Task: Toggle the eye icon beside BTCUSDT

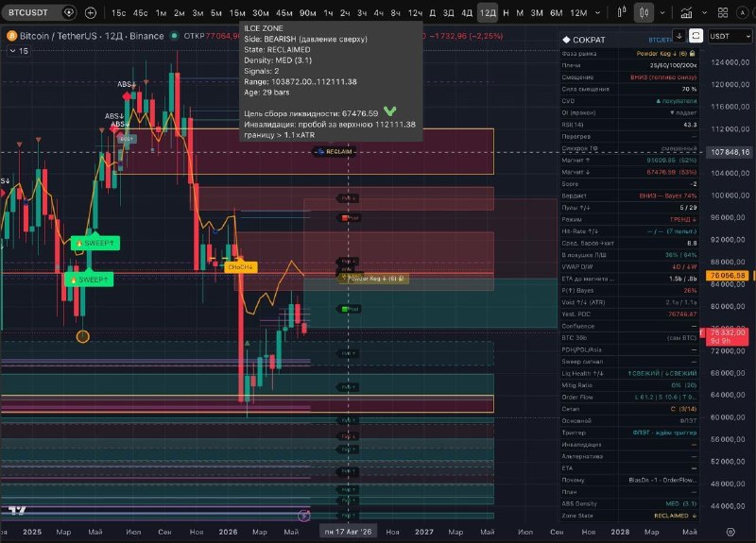Action: point(68,12)
